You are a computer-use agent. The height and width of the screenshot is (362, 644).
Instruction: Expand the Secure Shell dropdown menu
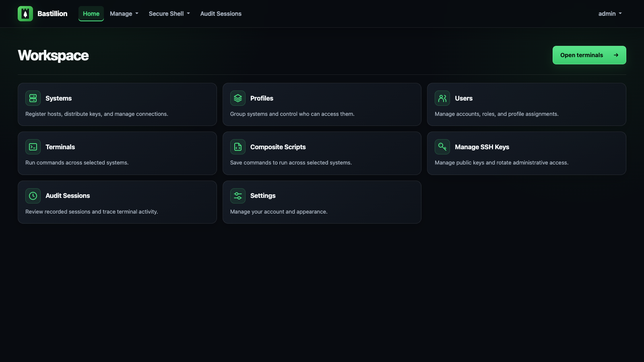pyautogui.click(x=169, y=14)
